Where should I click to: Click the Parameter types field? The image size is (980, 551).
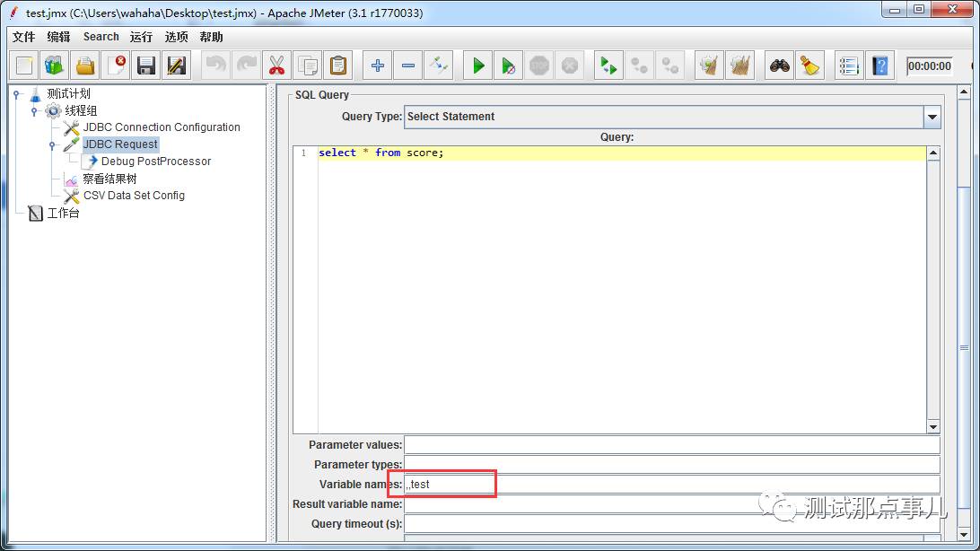click(672, 465)
